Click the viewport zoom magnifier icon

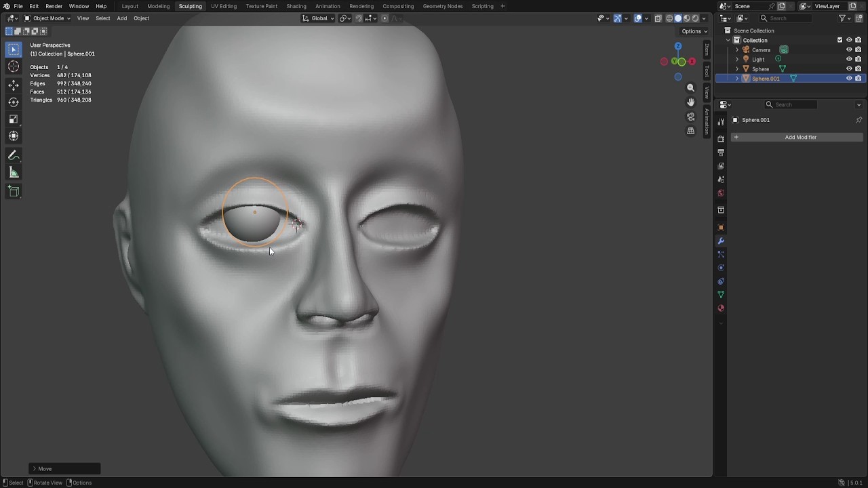[x=691, y=87]
